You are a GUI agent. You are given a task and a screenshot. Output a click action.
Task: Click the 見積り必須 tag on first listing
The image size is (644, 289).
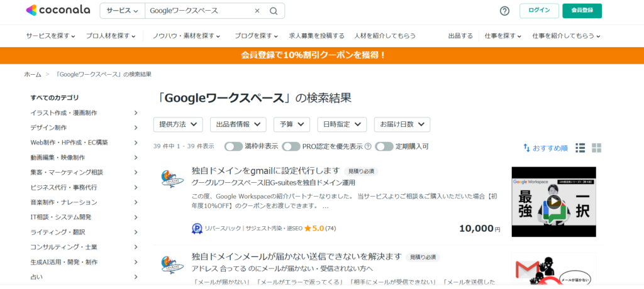coord(361,171)
